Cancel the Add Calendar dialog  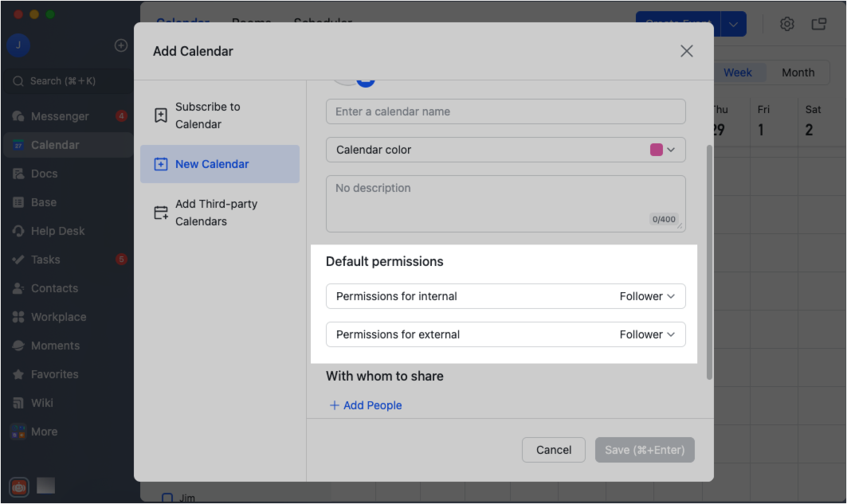[x=553, y=449]
